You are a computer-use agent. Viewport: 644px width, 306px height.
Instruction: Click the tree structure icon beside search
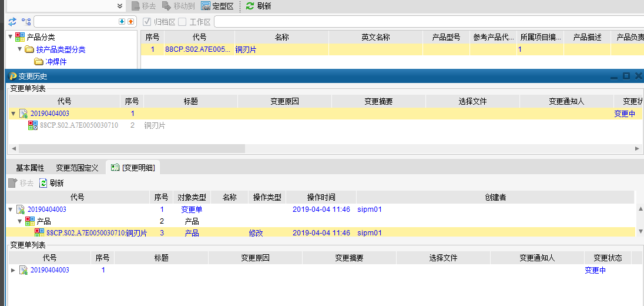point(26,21)
